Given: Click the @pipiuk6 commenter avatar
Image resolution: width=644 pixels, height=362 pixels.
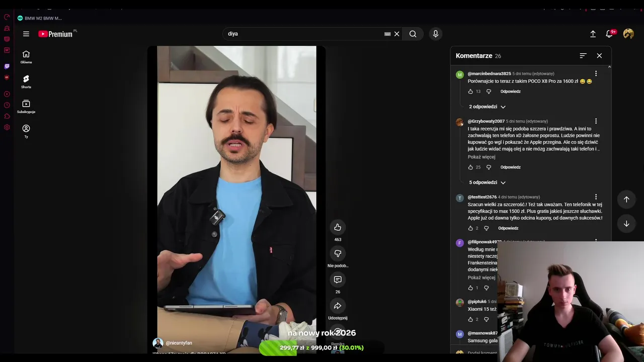Looking at the screenshot, I should tap(459, 303).
